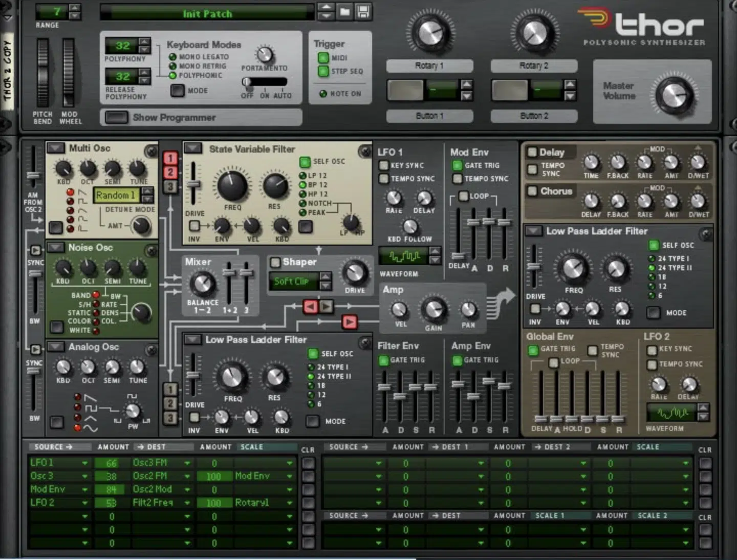Step Shaper Soft Clip mode arrows

[326, 281]
